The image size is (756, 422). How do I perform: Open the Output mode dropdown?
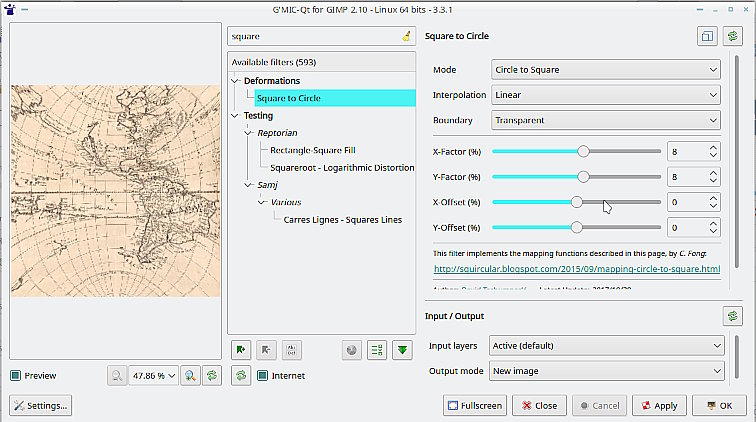(605, 371)
